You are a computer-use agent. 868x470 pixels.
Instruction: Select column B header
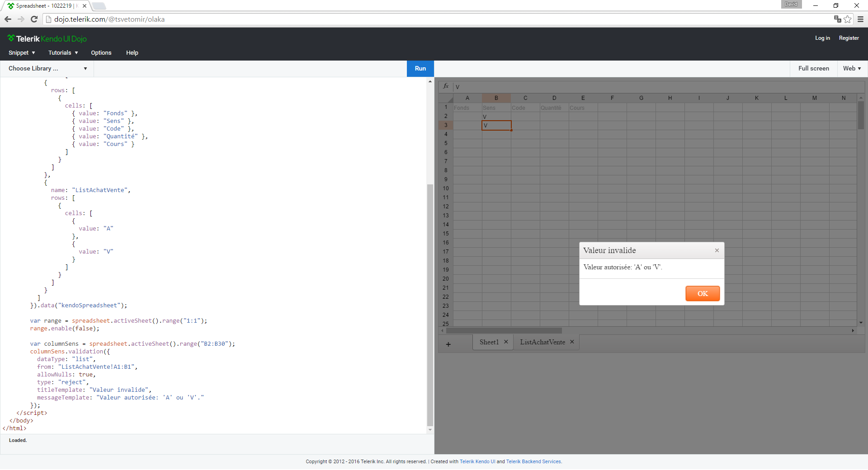[496, 98]
